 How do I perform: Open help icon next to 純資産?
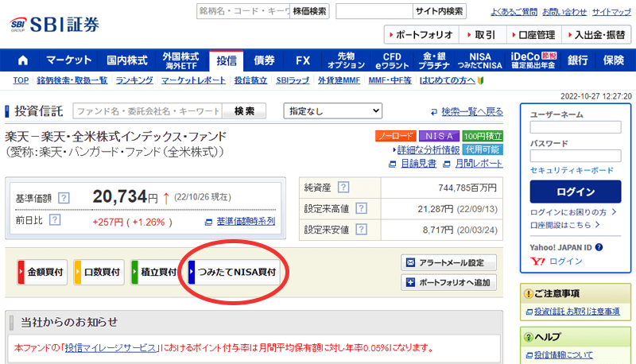[x=343, y=187]
